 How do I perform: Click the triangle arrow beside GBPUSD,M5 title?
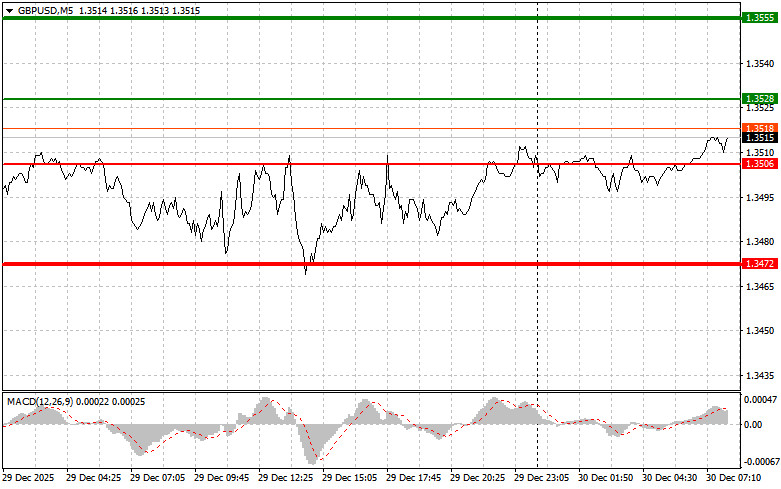[9, 9]
